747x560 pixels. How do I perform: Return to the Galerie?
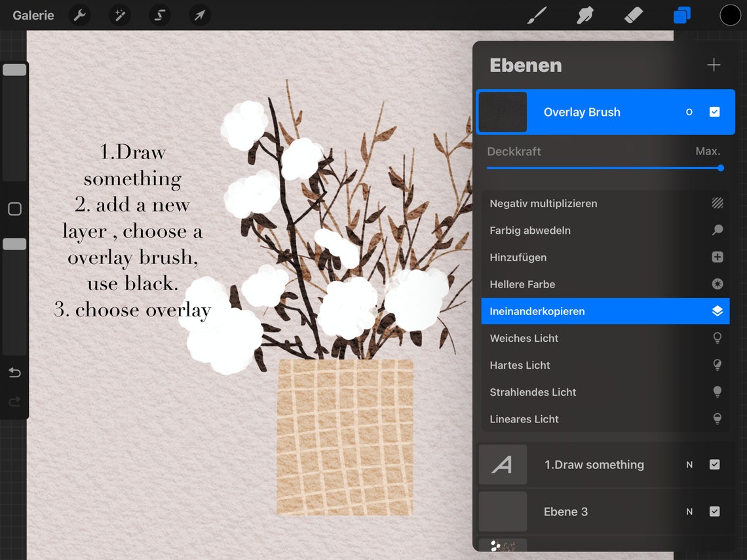point(33,14)
